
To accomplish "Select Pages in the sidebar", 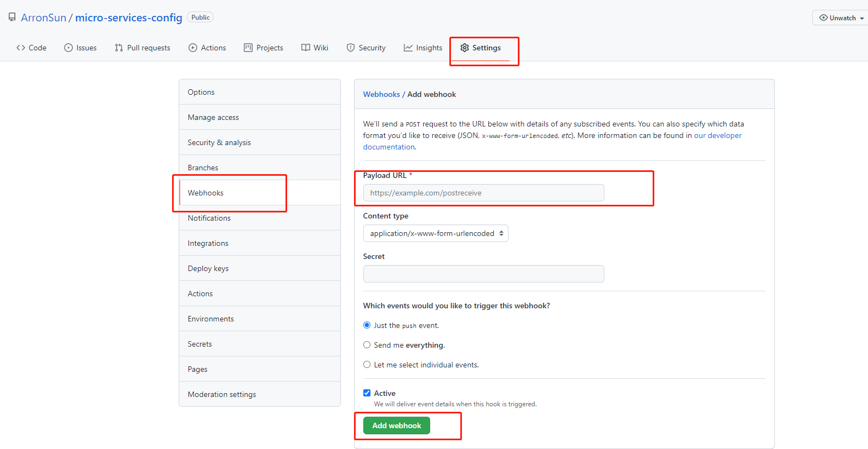I will pyautogui.click(x=260, y=369).
